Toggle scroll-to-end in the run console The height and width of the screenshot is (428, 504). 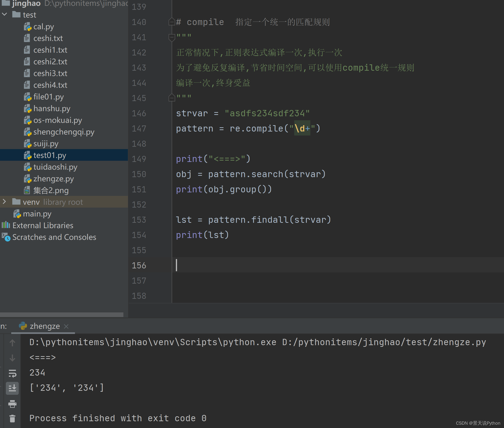tap(12, 388)
